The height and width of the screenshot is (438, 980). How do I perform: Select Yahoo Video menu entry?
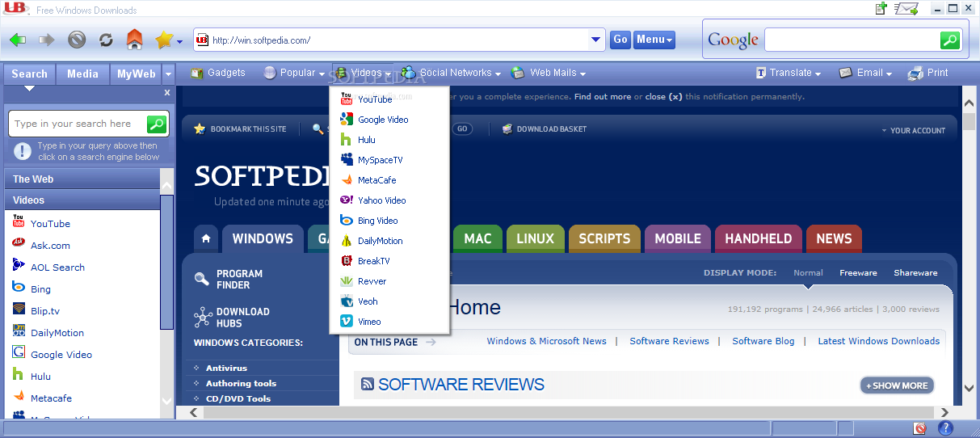(x=382, y=200)
